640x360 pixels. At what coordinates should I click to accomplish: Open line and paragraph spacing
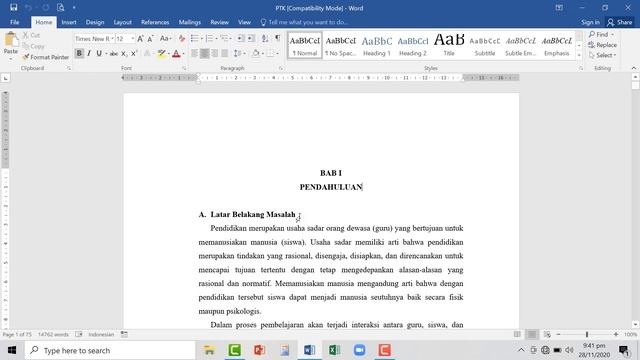point(238,53)
